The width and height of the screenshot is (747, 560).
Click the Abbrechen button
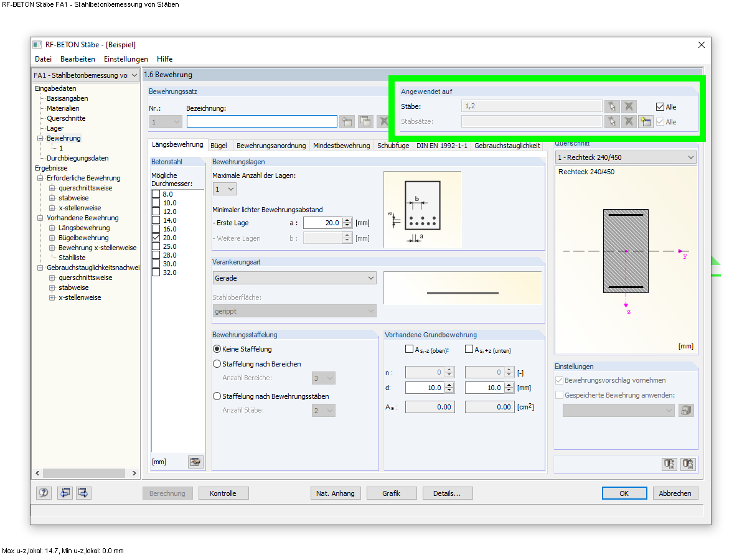click(x=675, y=493)
